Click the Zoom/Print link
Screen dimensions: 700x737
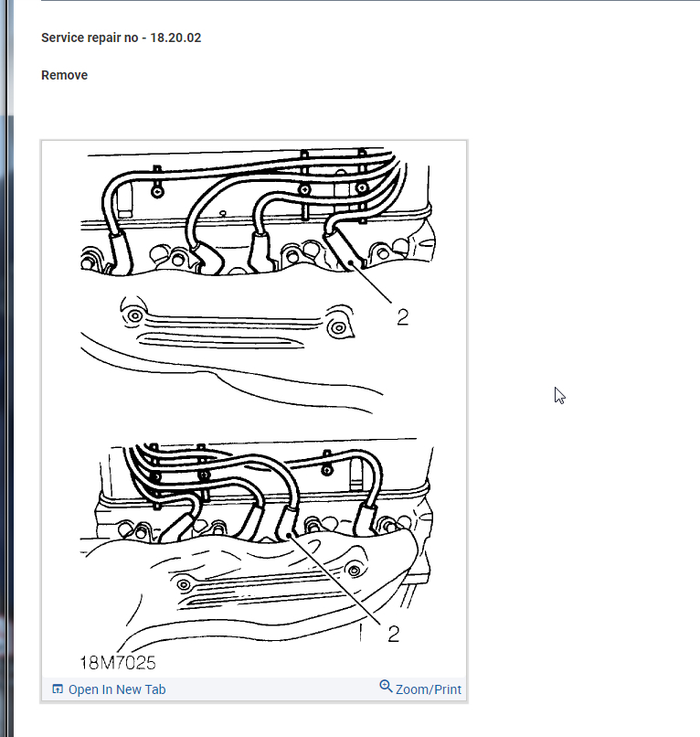coord(429,689)
